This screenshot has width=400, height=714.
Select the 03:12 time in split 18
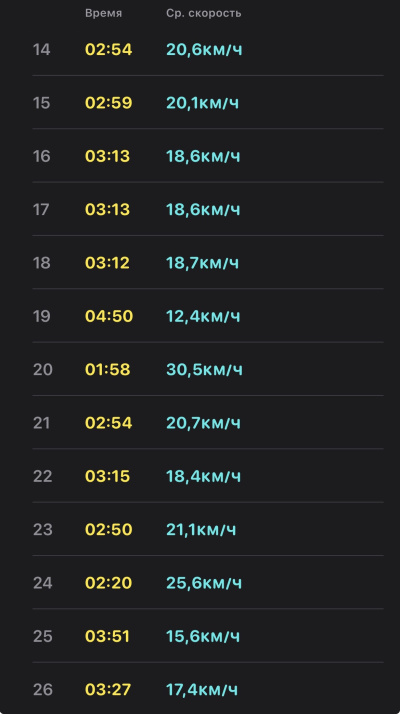107,263
